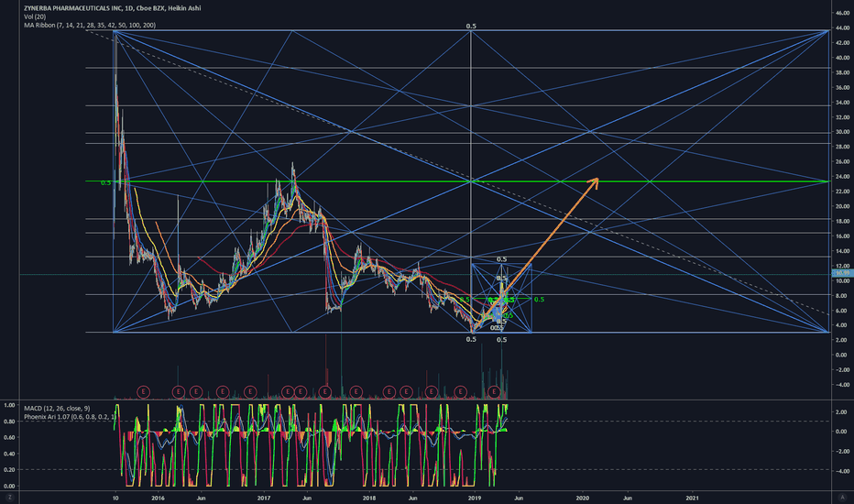Click the Z timezone icon at bottom-left corner
The height and width of the screenshot is (504, 854).
tap(9, 498)
